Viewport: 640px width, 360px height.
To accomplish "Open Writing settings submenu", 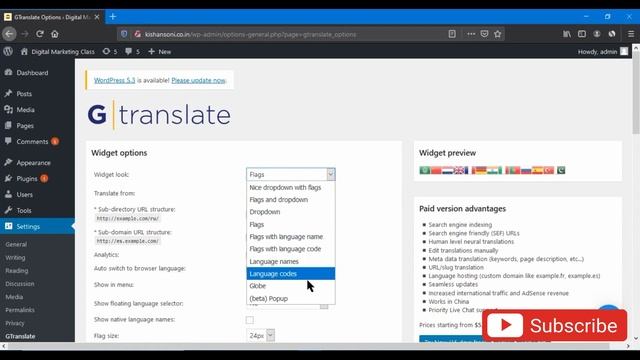I will tap(15, 258).
